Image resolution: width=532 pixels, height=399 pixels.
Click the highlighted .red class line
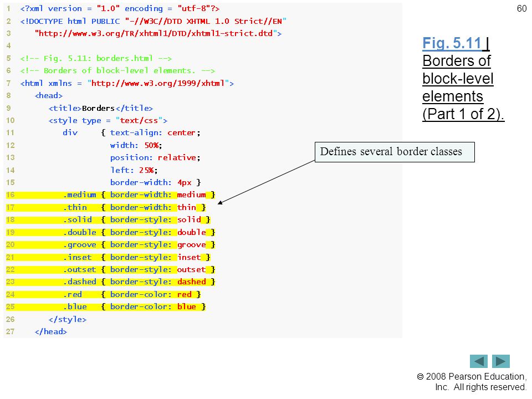(104, 294)
